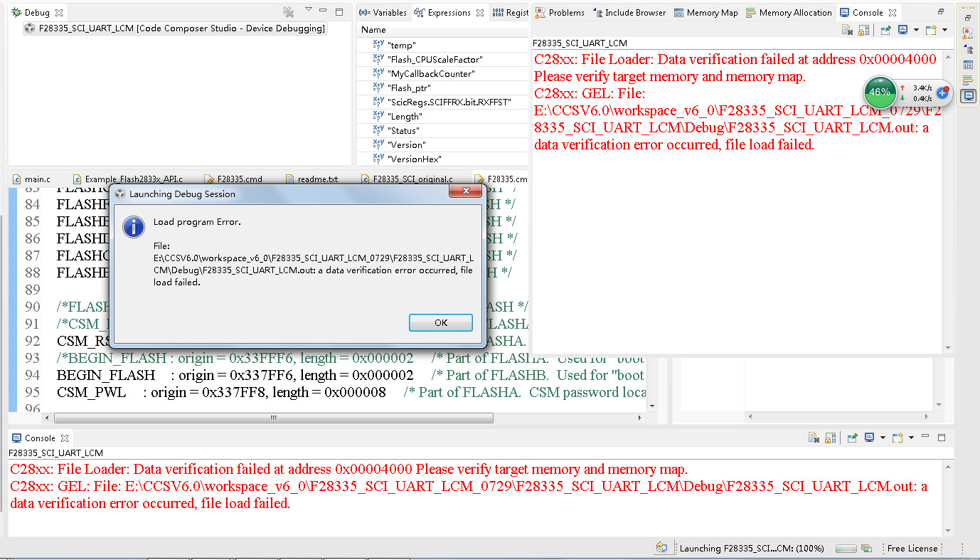Screen dimensions: 980x560
Task: Expand Open Console dropdown in upper Console
Action: tap(944, 30)
